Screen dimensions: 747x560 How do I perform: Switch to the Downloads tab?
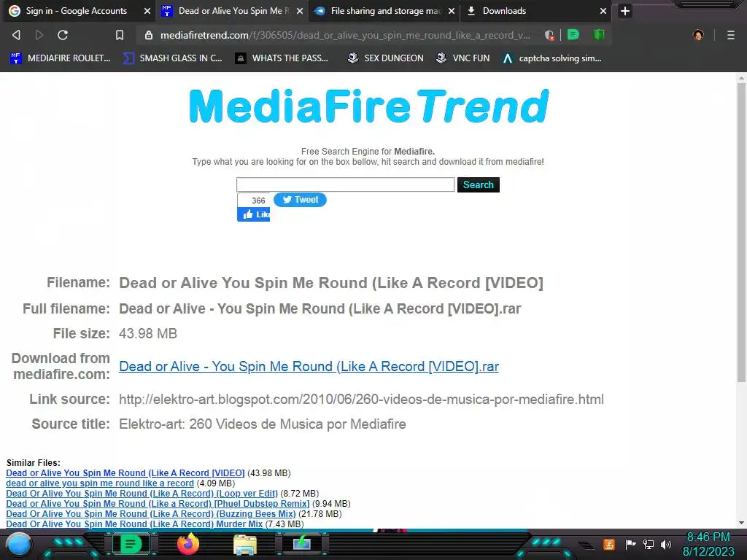[x=536, y=11]
